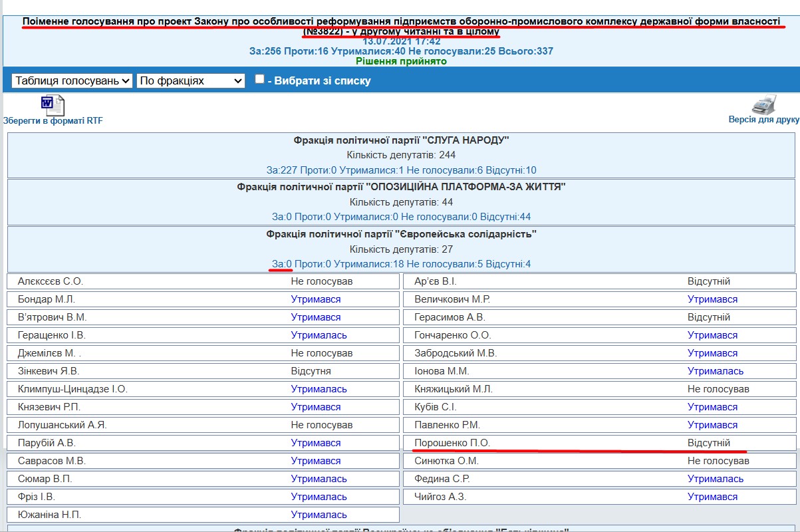Click the ОПЗЖ vote totals 'Відсутні:44' line
The height and width of the screenshot is (532, 800).
[401, 217]
